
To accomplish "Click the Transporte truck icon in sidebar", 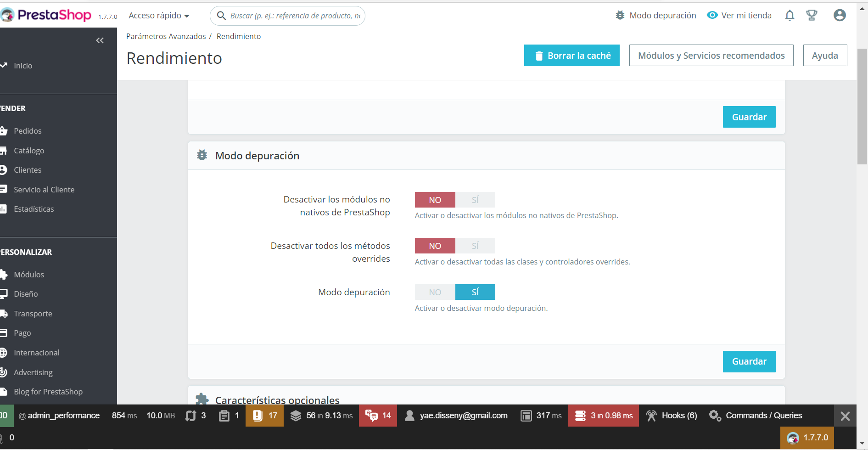I will (x=3, y=314).
